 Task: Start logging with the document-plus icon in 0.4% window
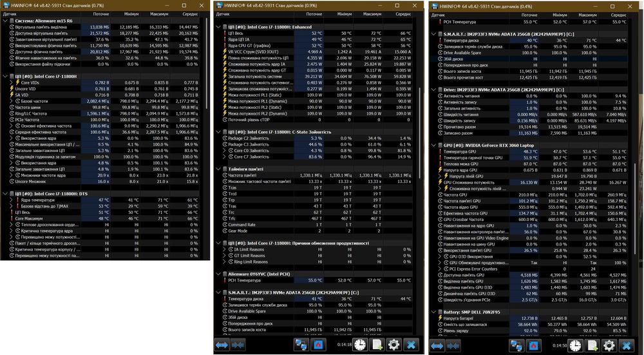[592, 346]
